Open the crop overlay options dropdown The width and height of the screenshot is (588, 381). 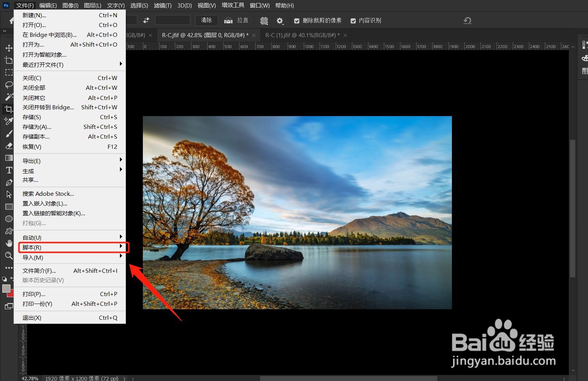click(x=264, y=20)
